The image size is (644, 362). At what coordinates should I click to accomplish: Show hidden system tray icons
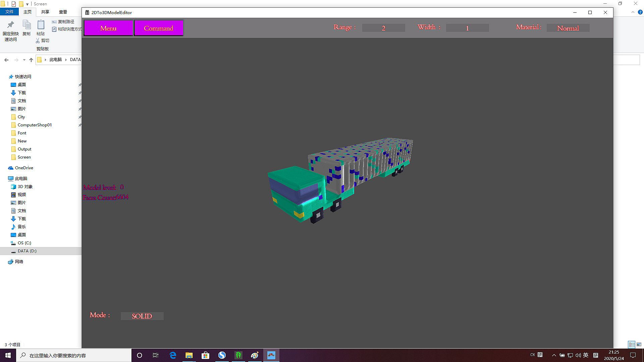point(554,355)
